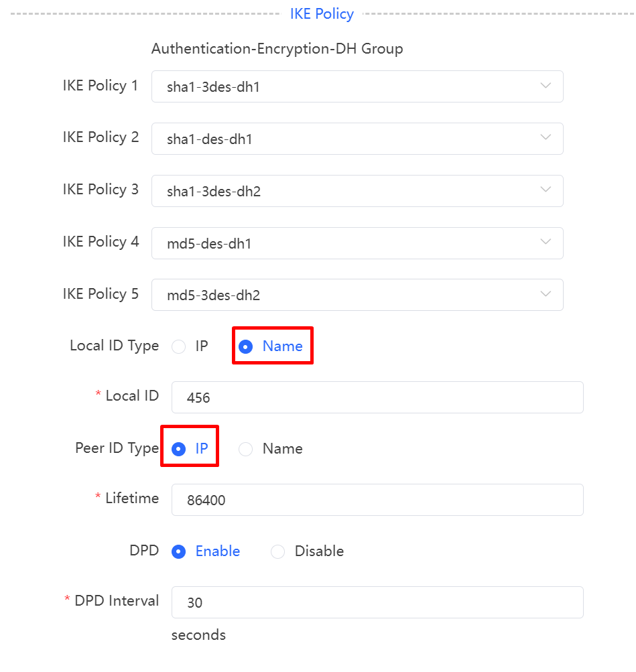
Task: Expand the md5-des-dh1 policy dropdown
Action: pyautogui.click(x=357, y=243)
